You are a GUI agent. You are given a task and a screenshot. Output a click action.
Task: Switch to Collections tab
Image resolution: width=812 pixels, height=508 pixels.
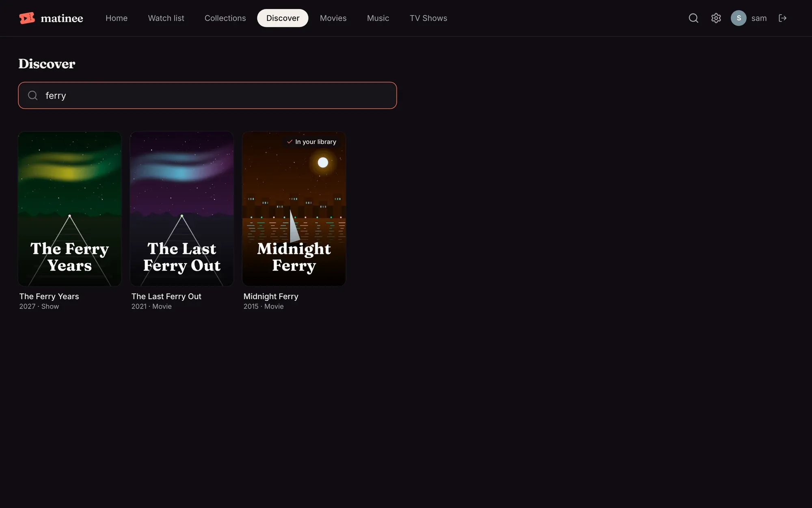[x=225, y=18]
